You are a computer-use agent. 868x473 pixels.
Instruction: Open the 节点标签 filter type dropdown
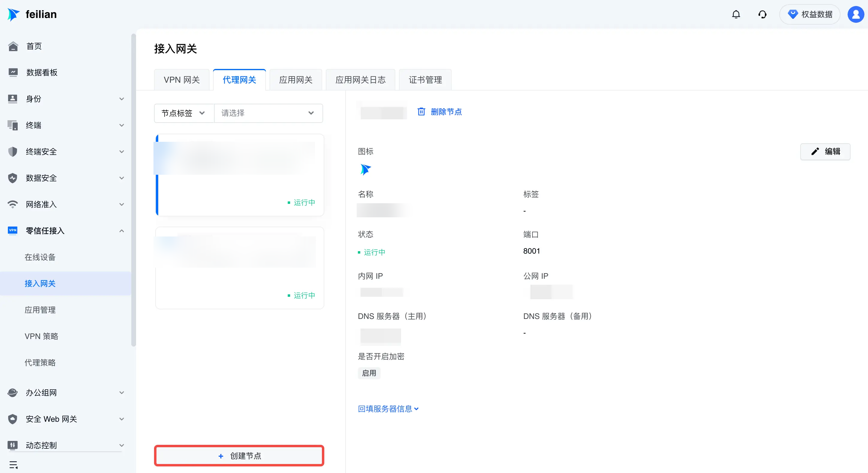pos(184,113)
